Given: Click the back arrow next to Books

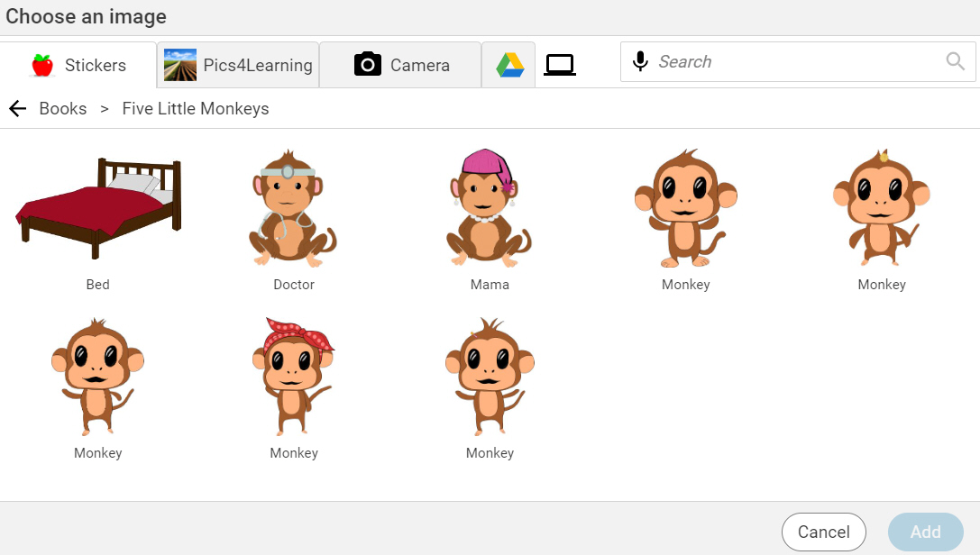Looking at the screenshot, I should [x=17, y=108].
